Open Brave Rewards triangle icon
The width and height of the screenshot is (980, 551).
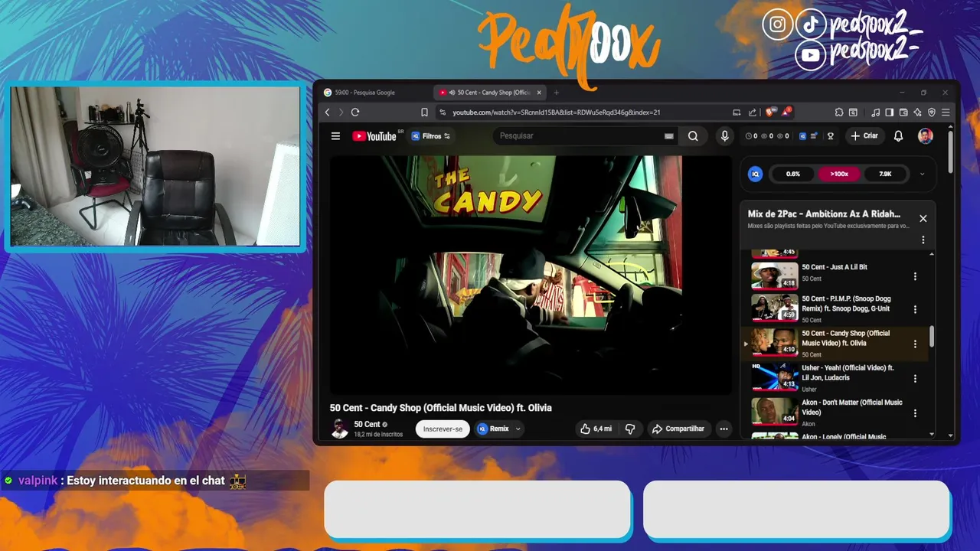786,112
